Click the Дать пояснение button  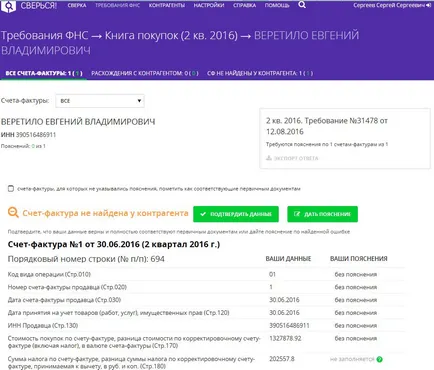point(322,214)
